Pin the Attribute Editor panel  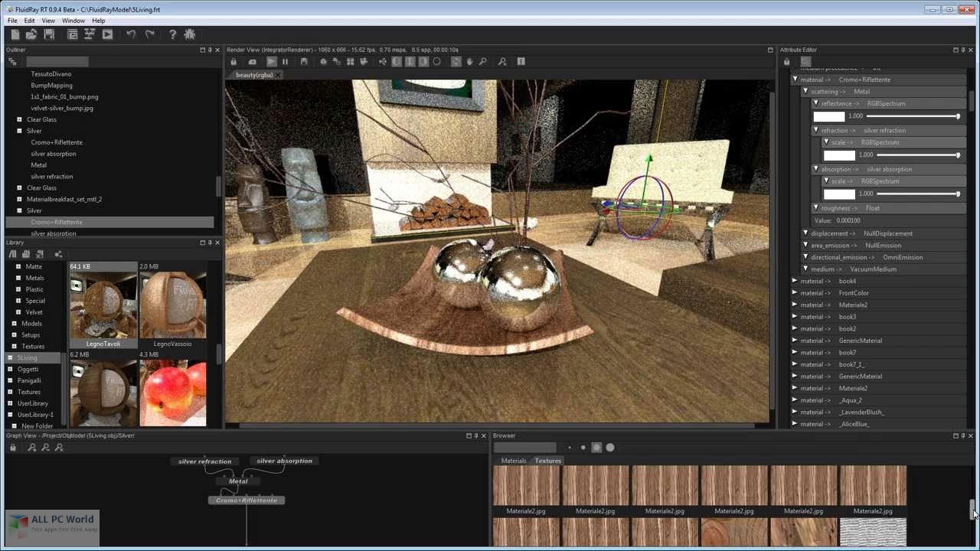pos(962,50)
